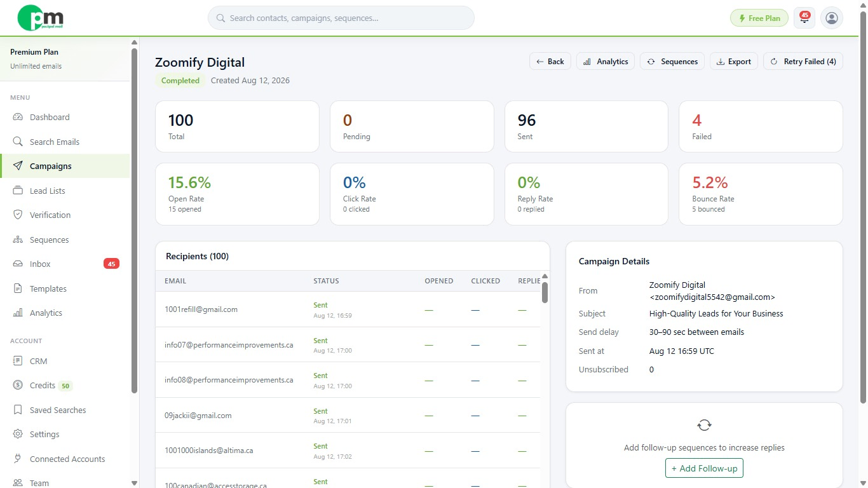The image size is (868, 488).
Task: Click the sidebar Analytics bar chart icon
Action: click(x=18, y=313)
